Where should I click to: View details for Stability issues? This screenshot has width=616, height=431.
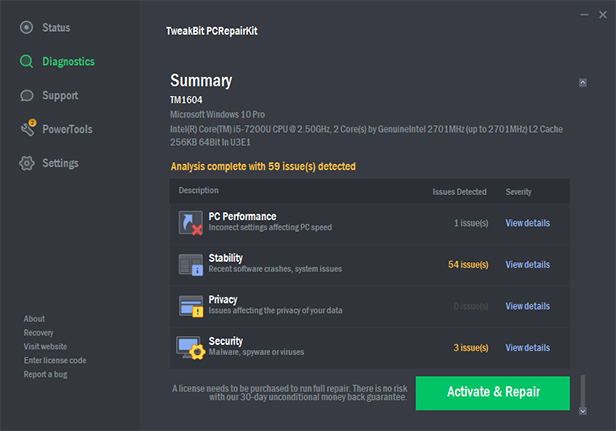pos(528,265)
